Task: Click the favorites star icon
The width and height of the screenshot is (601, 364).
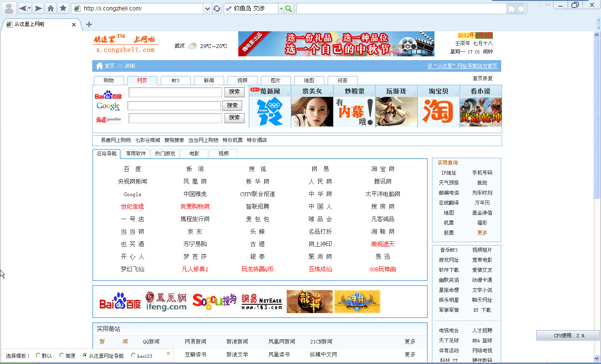Action: [x=63, y=8]
